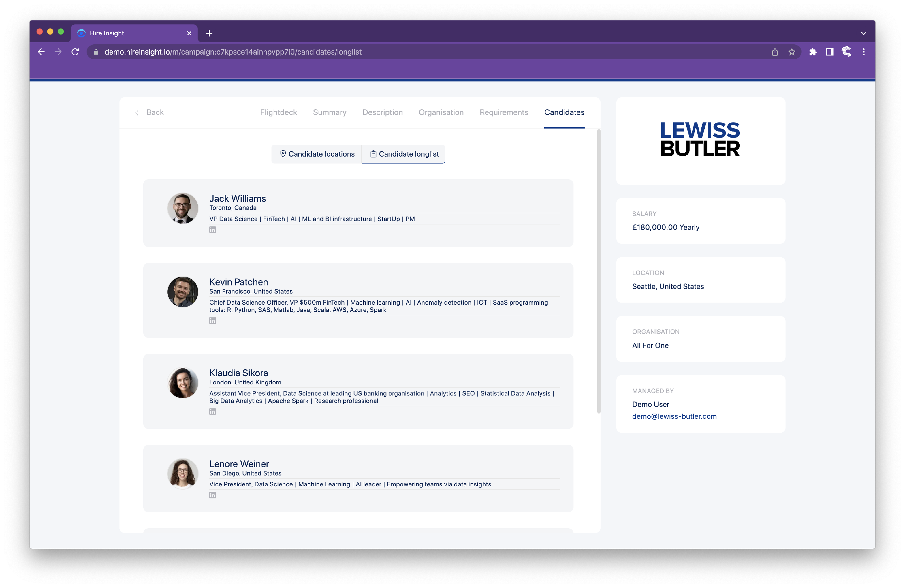Open Klaudia Sikora's LinkedIn icon
This screenshot has height=588, width=905.
213,412
